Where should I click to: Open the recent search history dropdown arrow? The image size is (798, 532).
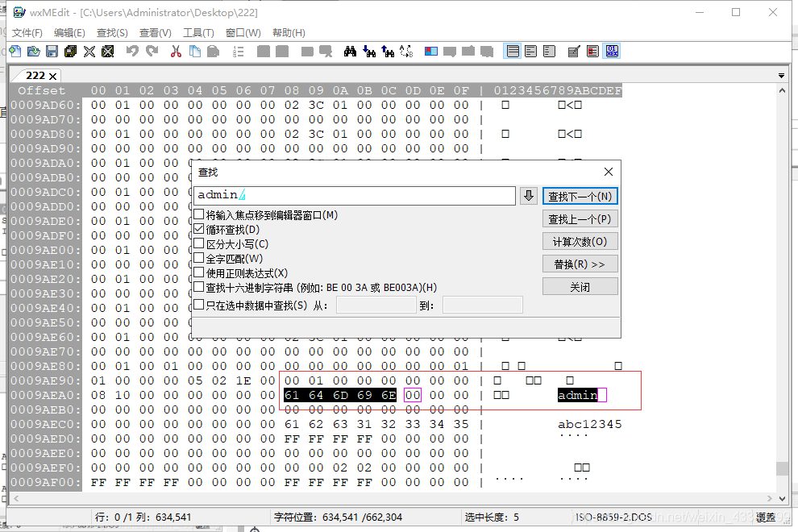529,196
